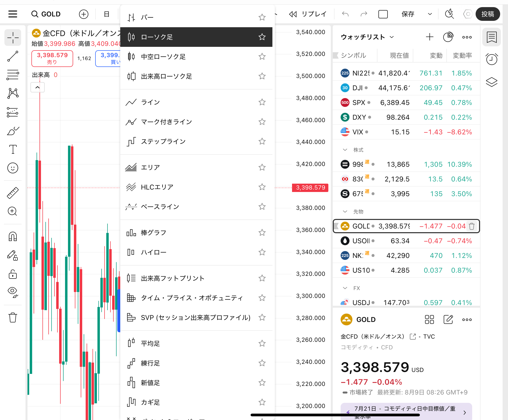
Task: Click the red 売り sell price button
Action: [52, 58]
